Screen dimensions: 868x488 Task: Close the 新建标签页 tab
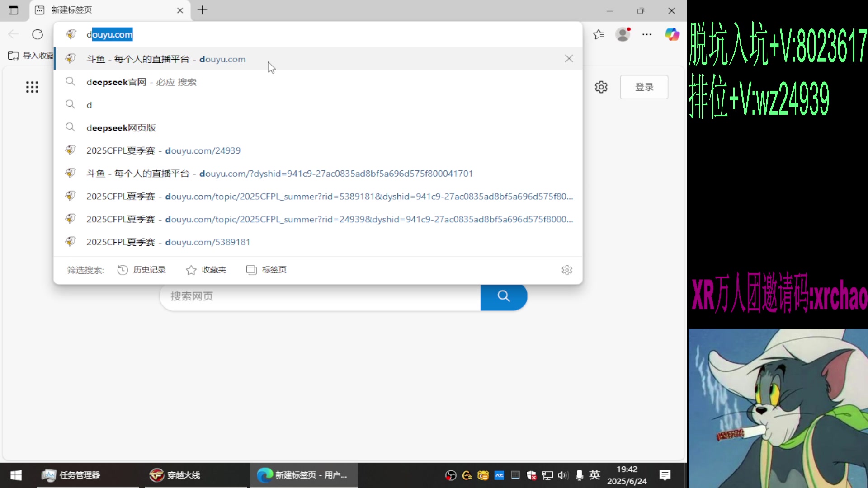click(180, 10)
